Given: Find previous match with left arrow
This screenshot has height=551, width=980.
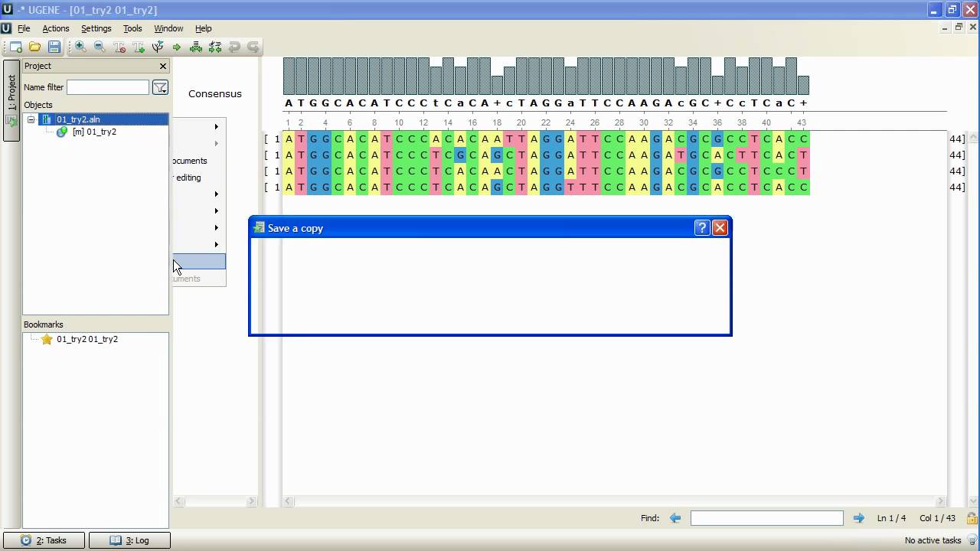Looking at the screenshot, I should pos(675,518).
